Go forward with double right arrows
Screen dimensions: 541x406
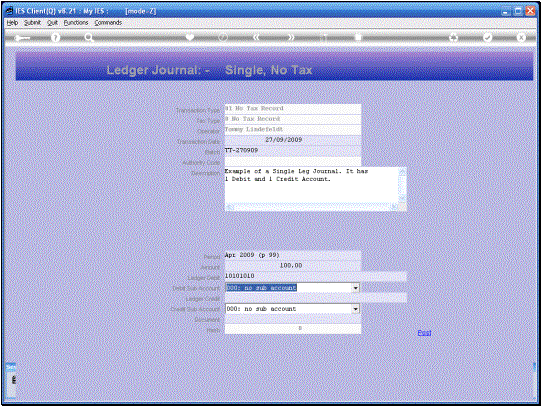coord(291,37)
